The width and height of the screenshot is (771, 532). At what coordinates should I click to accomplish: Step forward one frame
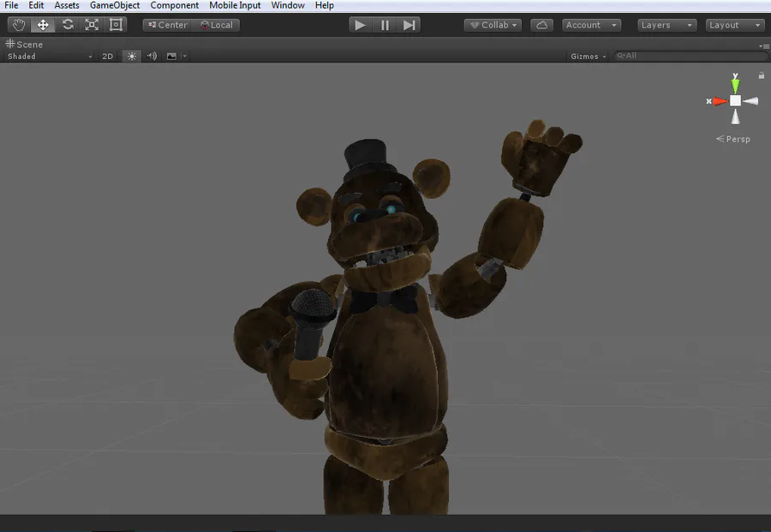[409, 25]
